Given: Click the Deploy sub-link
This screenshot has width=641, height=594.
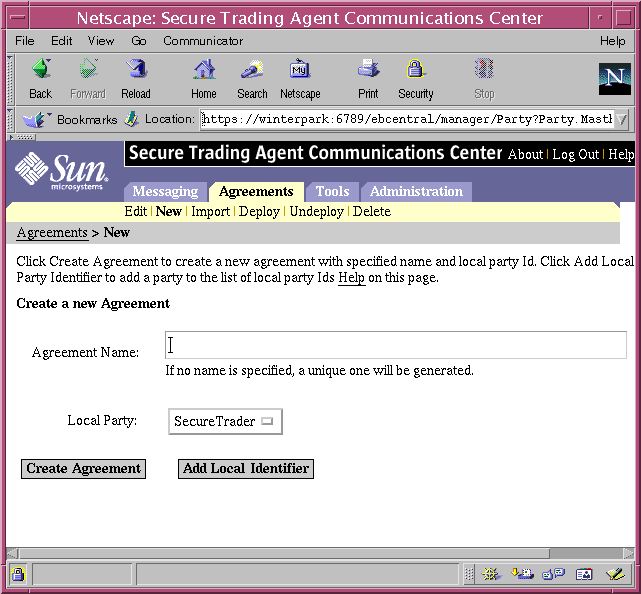Looking at the screenshot, I should [x=259, y=211].
